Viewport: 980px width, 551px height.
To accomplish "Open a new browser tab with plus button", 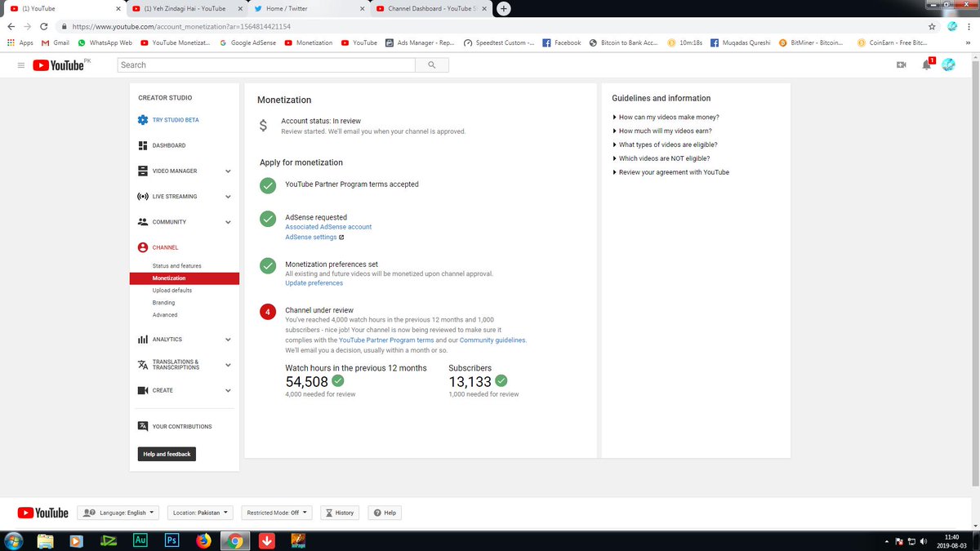I will point(504,9).
